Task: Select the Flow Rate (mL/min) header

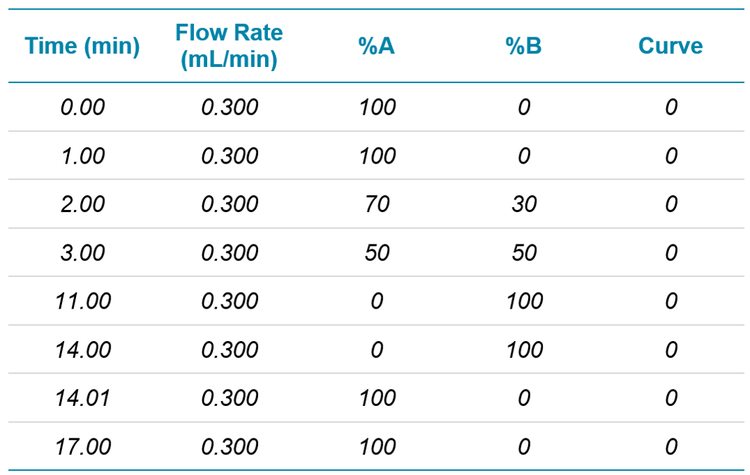Action: [x=229, y=46]
